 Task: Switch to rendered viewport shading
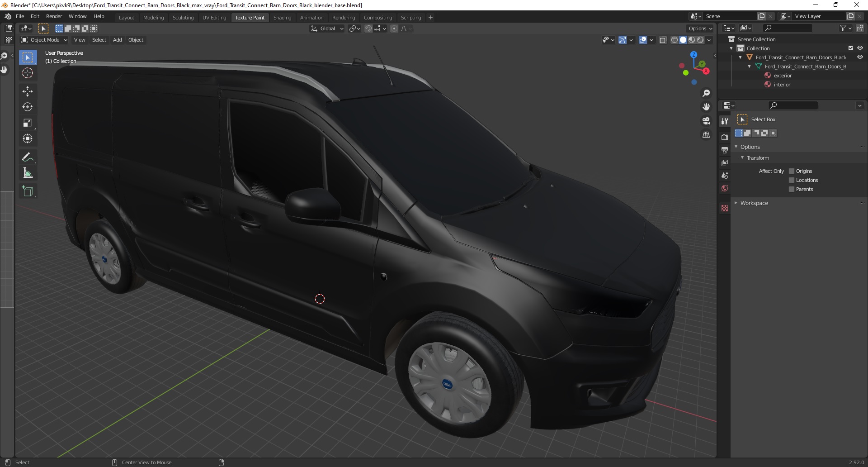[x=700, y=40]
